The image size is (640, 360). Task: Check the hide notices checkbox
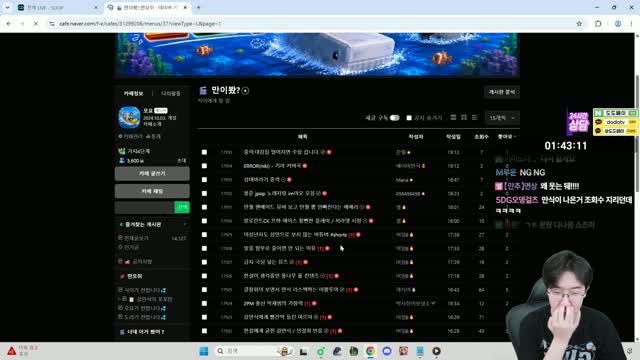click(409, 118)
